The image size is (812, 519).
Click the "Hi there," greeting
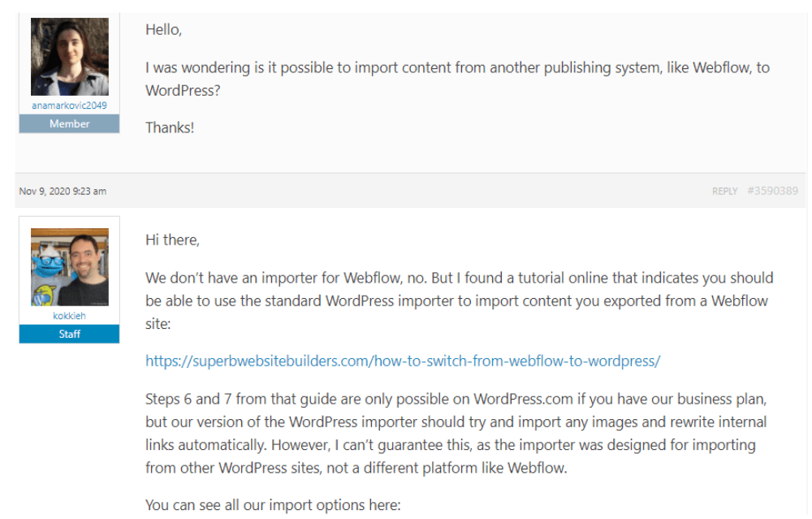[172, 240]
